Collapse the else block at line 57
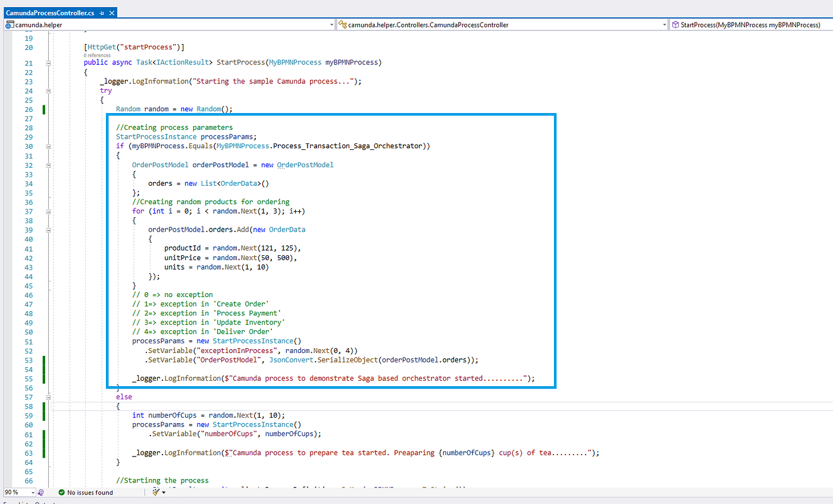This screenshot has height=504, width=833. tap(48, 397)
